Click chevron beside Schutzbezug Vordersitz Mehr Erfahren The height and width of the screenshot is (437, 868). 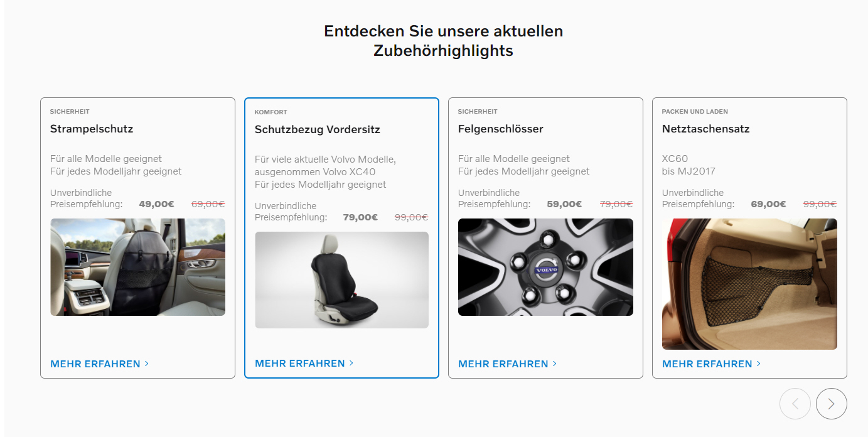[x=351, y=363]
